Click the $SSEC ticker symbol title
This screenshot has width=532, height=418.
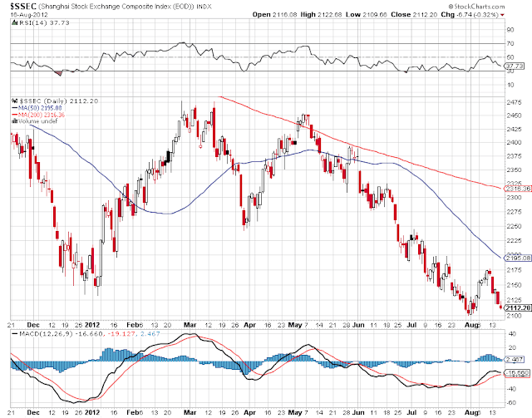click(23, 7)
